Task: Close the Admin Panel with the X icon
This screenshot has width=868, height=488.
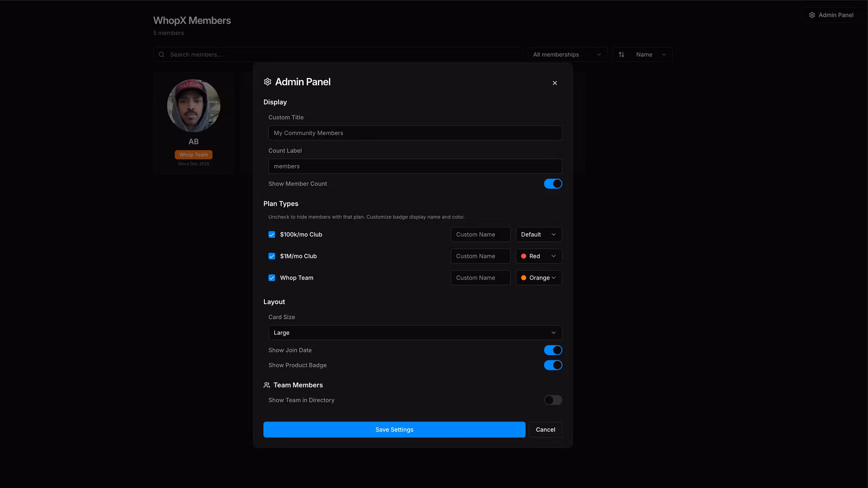Action: click(555, 83)
